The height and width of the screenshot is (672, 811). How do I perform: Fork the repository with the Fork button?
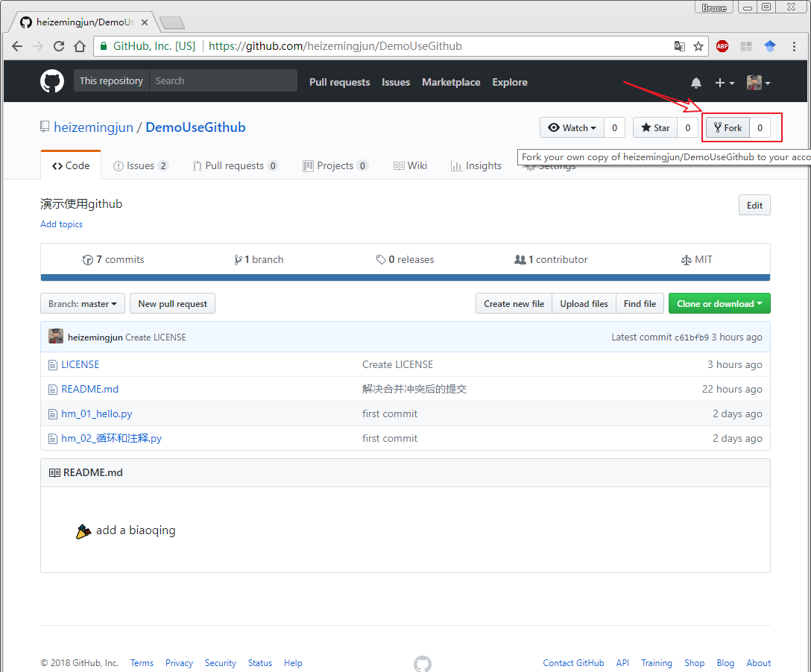(x=728, y=127)
